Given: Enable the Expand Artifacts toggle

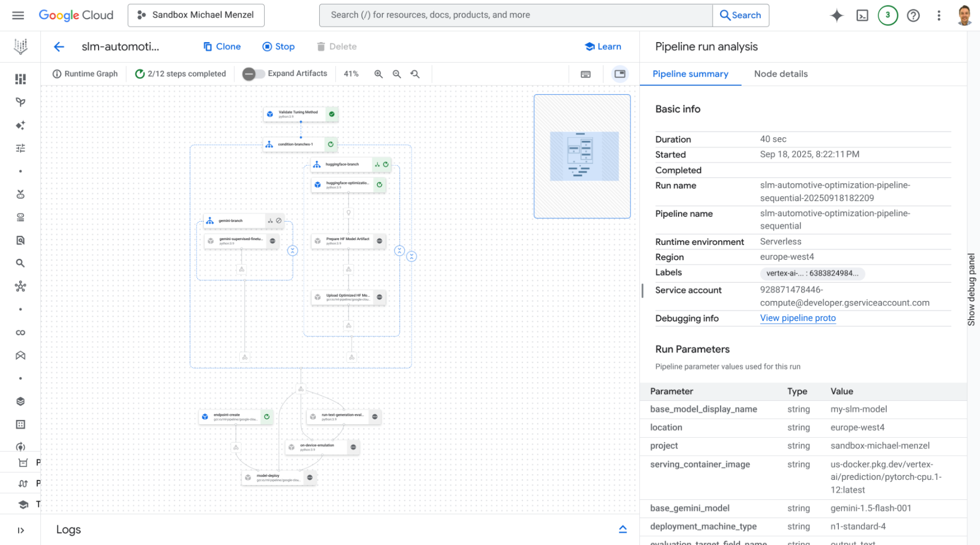Looking at the screenshot, I should point(253,74).
